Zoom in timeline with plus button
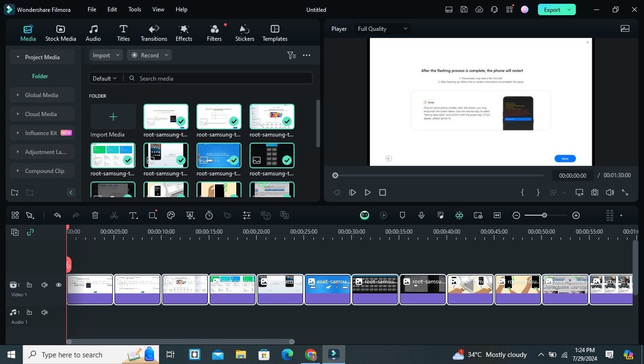Viewport: 644px width, 364px height. (576, 215)
